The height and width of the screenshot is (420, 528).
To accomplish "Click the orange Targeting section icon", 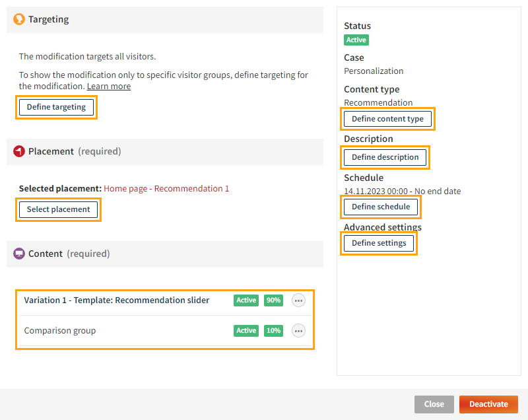I will (x=19, y=20).
